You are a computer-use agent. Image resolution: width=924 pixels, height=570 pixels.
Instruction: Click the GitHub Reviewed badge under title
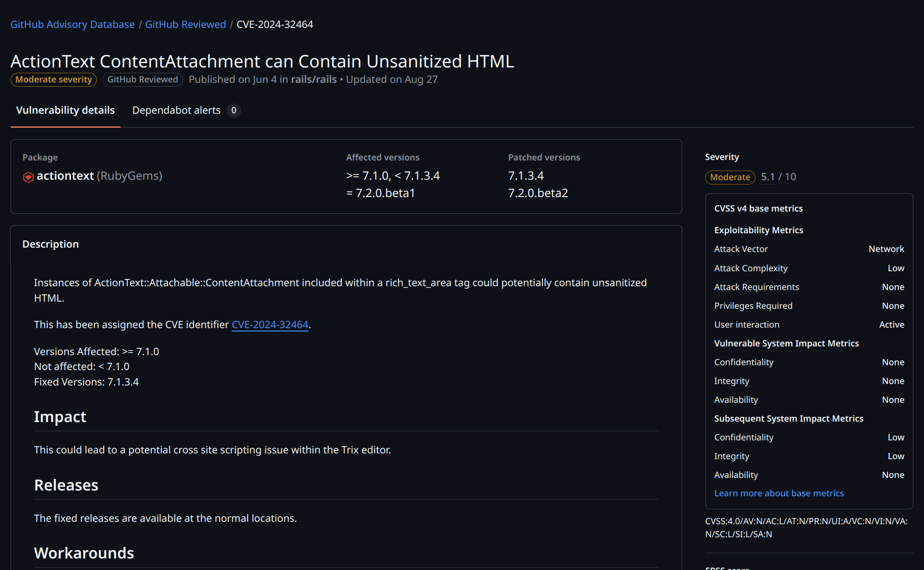[x=143, y=80]
